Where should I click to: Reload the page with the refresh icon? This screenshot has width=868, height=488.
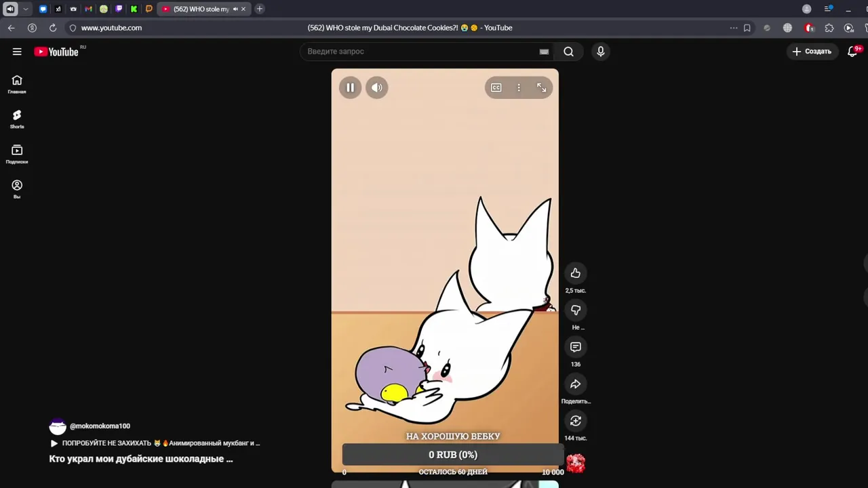point(52,28)
